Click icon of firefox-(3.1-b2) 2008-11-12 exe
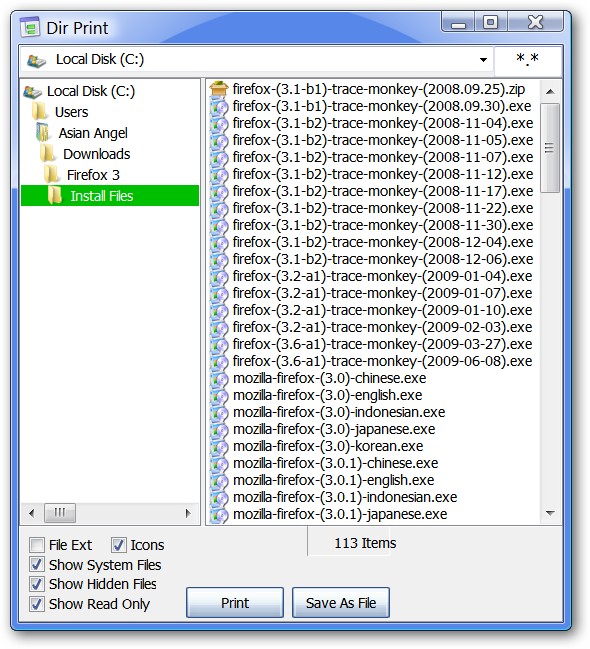 (x=219, y=174)
